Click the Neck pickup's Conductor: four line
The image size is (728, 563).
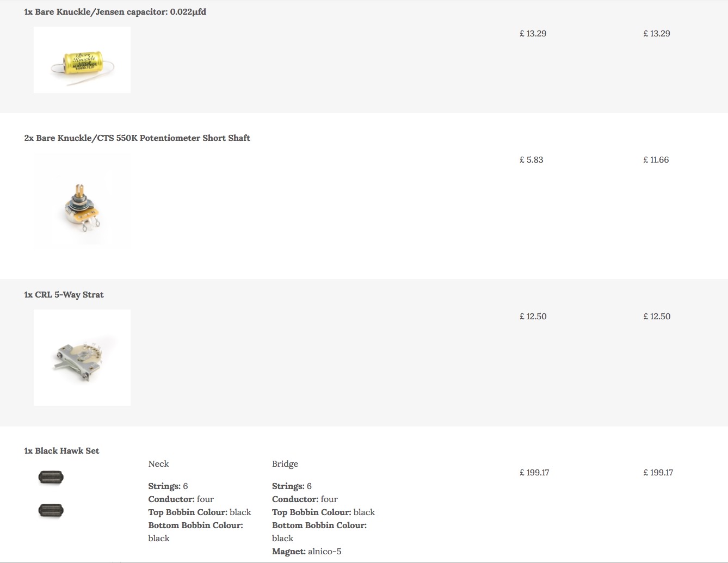pyautogui.click(x=181, y=499)
